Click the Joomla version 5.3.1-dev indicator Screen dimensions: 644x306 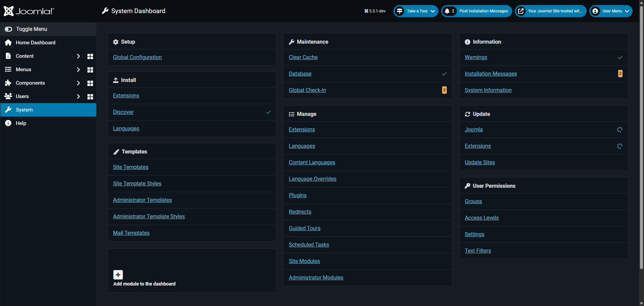tap(375, 11)
